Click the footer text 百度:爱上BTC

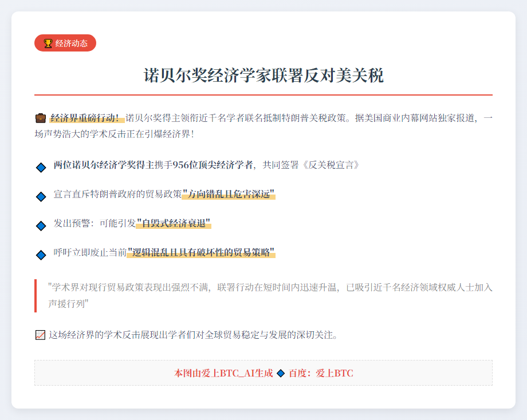(321, 373)
